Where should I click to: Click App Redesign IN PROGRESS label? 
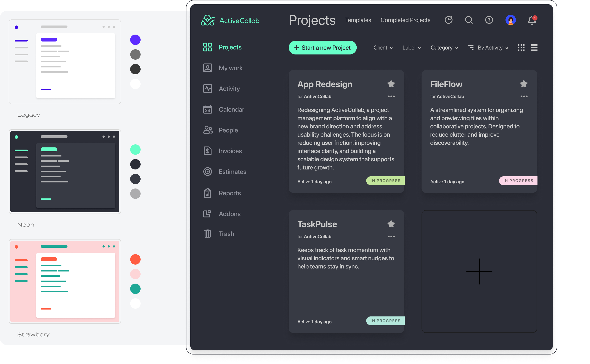pyautogui.click(x=385, y=180)
